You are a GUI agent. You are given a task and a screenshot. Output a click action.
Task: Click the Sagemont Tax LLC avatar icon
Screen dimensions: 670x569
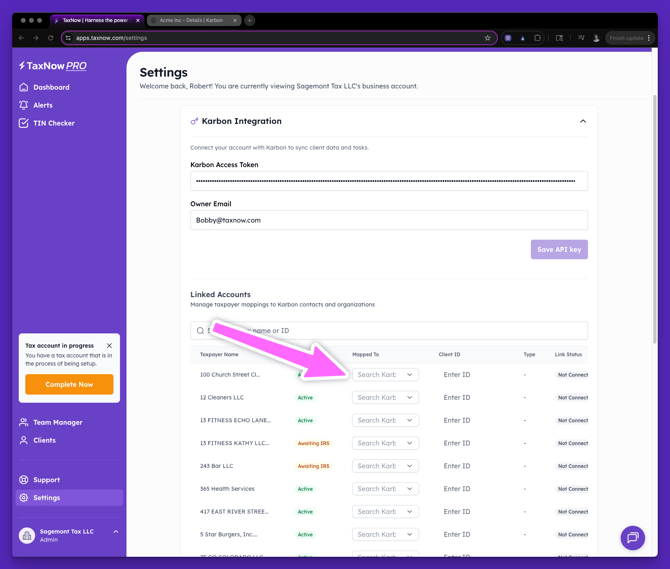pos(27,535)
